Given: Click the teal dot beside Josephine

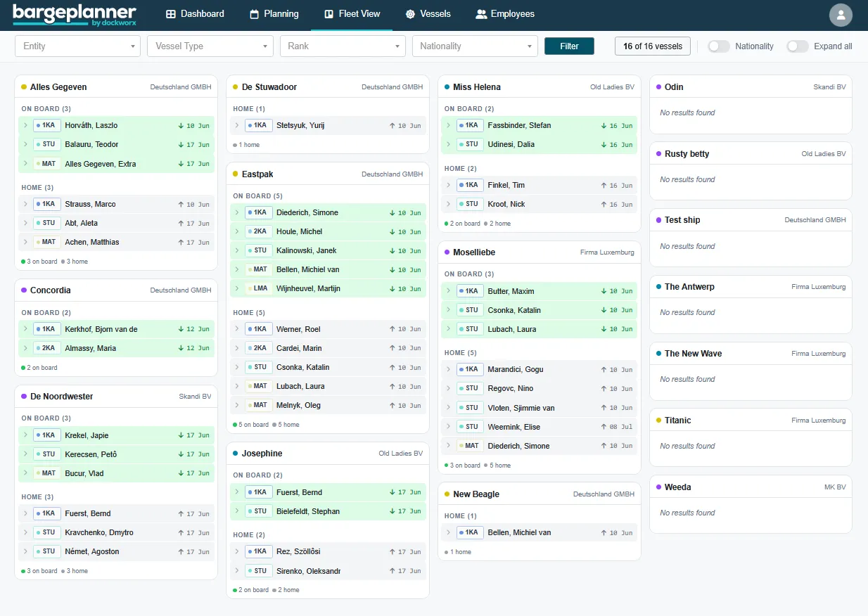Looking at the screenshot, I should 236,454.
